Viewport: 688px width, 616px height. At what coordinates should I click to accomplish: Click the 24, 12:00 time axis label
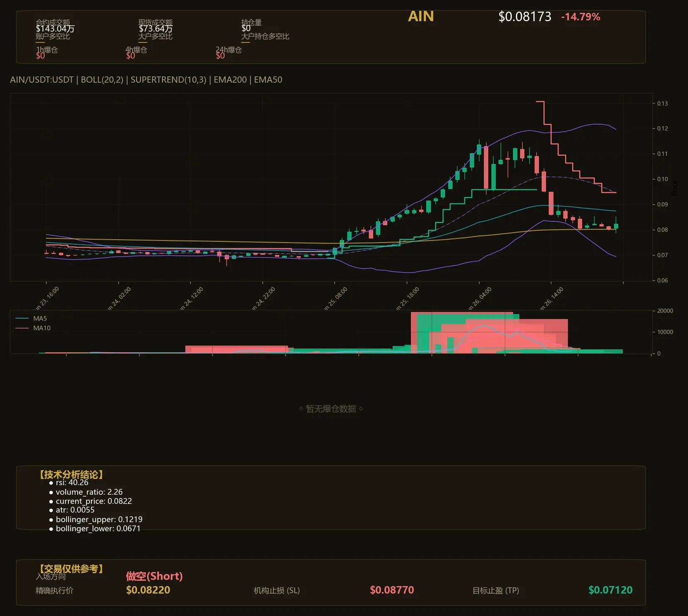192,298
